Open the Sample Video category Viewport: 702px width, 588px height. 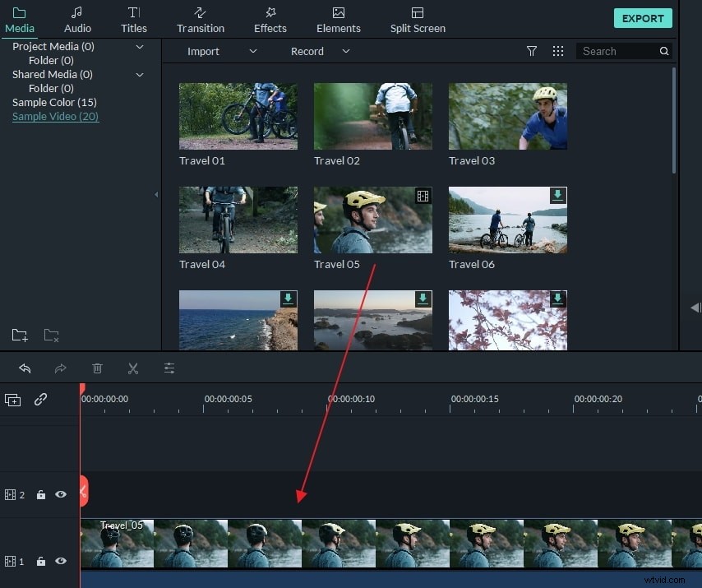[55, 116]
